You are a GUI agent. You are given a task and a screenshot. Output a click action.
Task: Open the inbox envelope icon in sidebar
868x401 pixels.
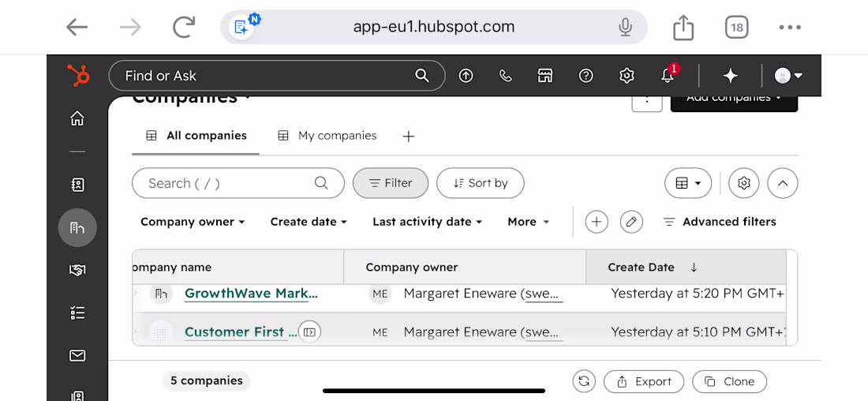(77, 355)
